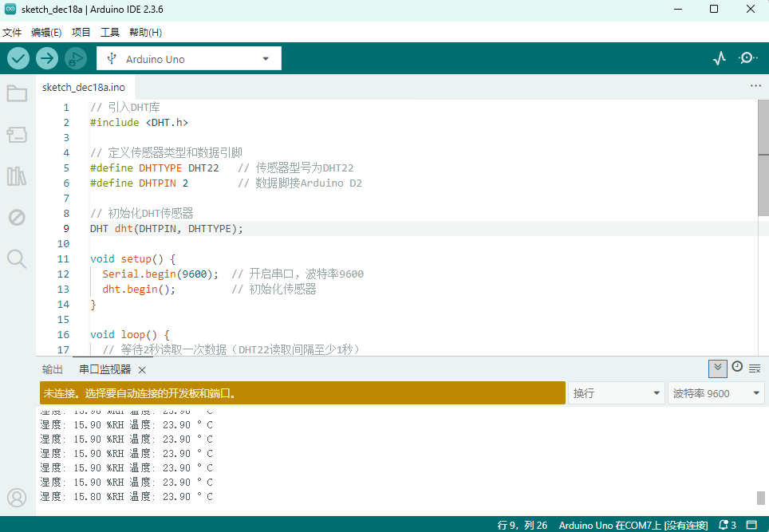769x532 pixels.
Task: Upload the sketch with the arrow button
Action: coord(46,59)
